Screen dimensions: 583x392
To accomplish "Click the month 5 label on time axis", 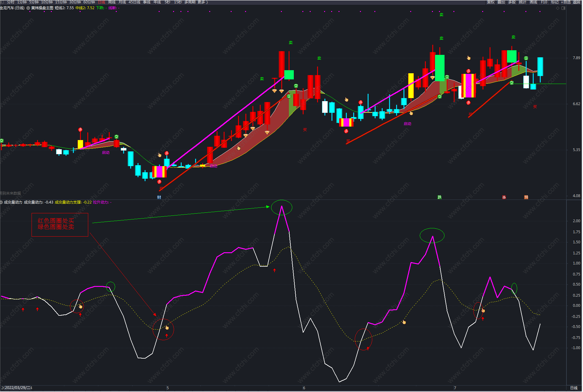I will coord(168,388).
